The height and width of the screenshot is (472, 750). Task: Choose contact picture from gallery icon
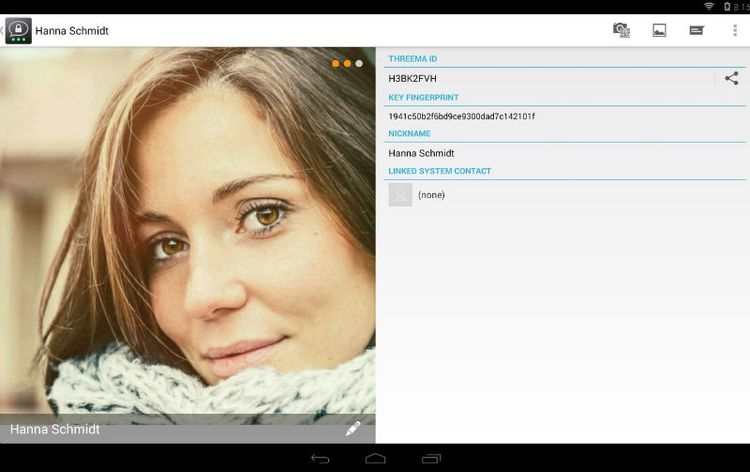[x=659, y=31]
